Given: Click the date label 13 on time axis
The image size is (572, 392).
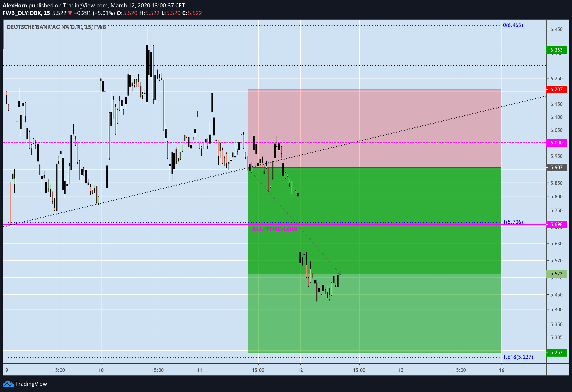Looking at the screenshot, I should 401,370.
